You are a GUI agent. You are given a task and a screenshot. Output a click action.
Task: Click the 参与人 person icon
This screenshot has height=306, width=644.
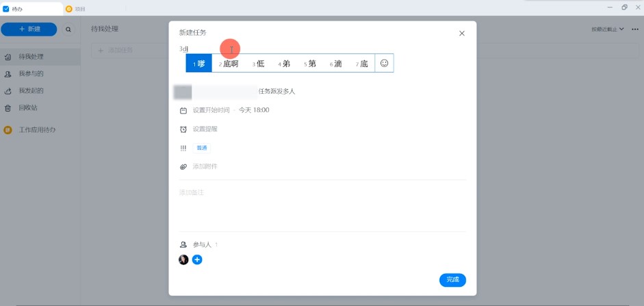pos(183,245)
